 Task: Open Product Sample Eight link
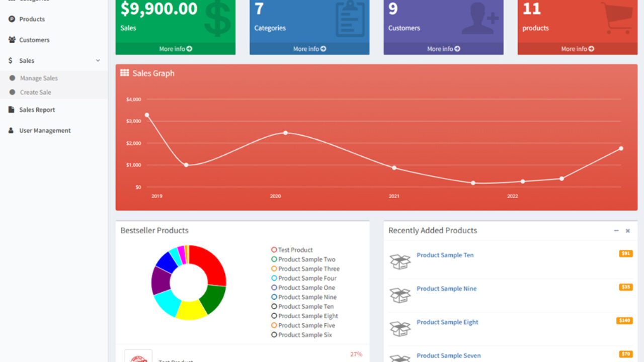(x=447, y=322)
